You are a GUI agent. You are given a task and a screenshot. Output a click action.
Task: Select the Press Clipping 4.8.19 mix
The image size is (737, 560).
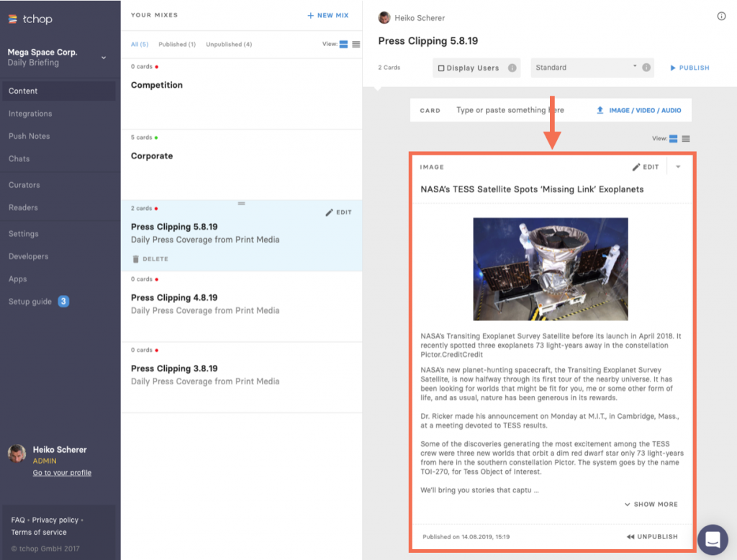[x=242, y=307]
